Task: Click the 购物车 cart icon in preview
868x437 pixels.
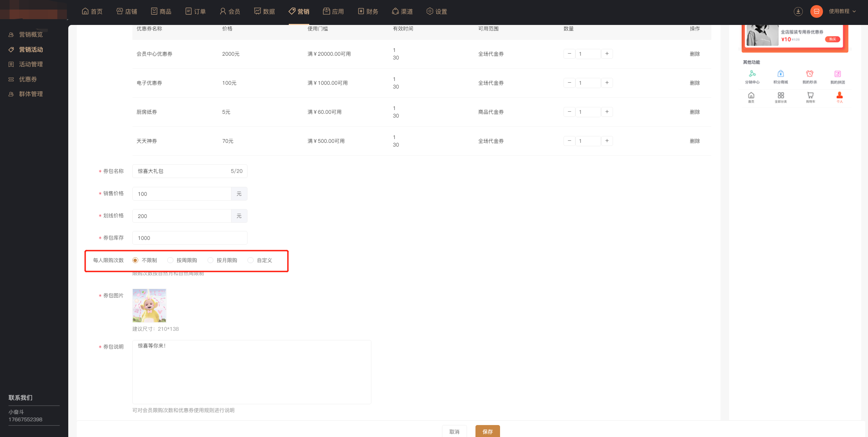Action: click(810, 95)
